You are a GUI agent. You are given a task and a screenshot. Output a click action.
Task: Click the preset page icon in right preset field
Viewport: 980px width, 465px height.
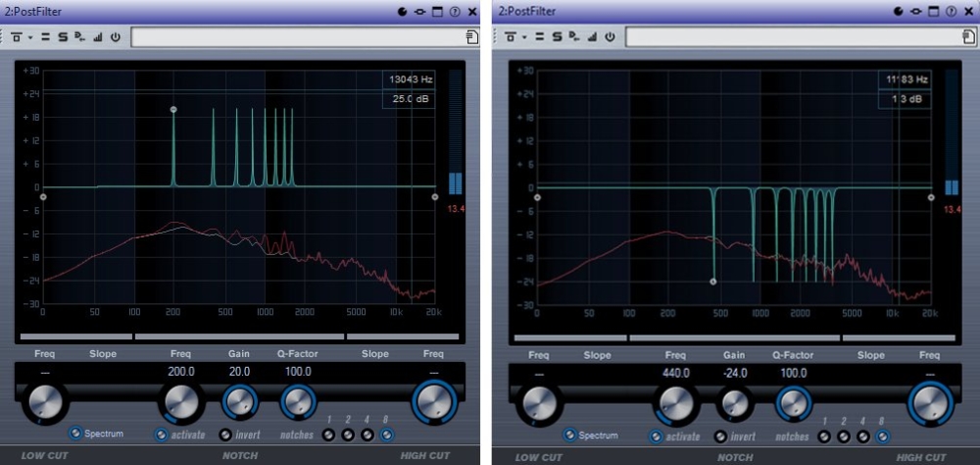tap(967, 37)
